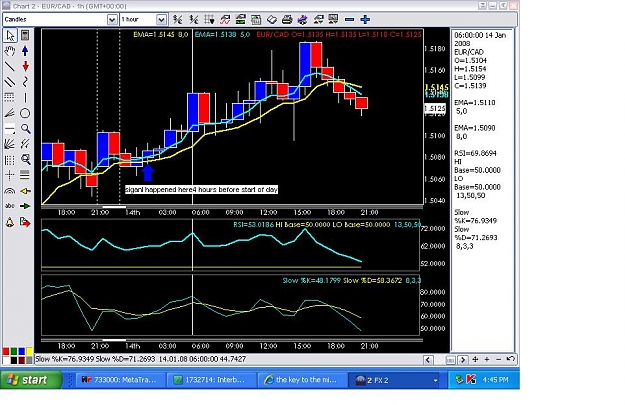
Task: Click the RSI=69.8694 value in side panel
Action: point(475,153)
